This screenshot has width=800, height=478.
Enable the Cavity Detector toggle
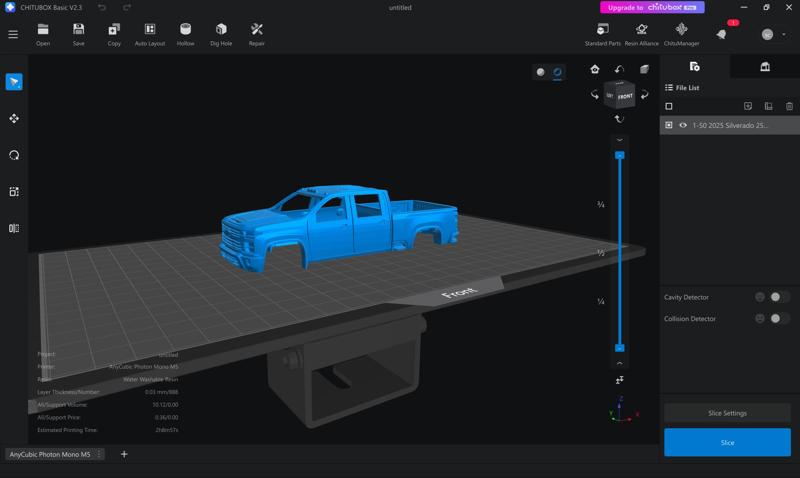pyautogui.click(x=779, y=297)
